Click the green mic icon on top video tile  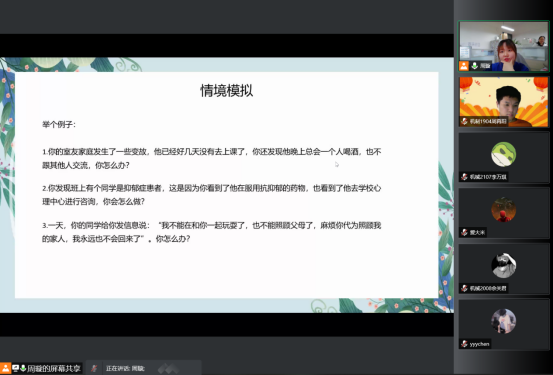pos(475,66)
